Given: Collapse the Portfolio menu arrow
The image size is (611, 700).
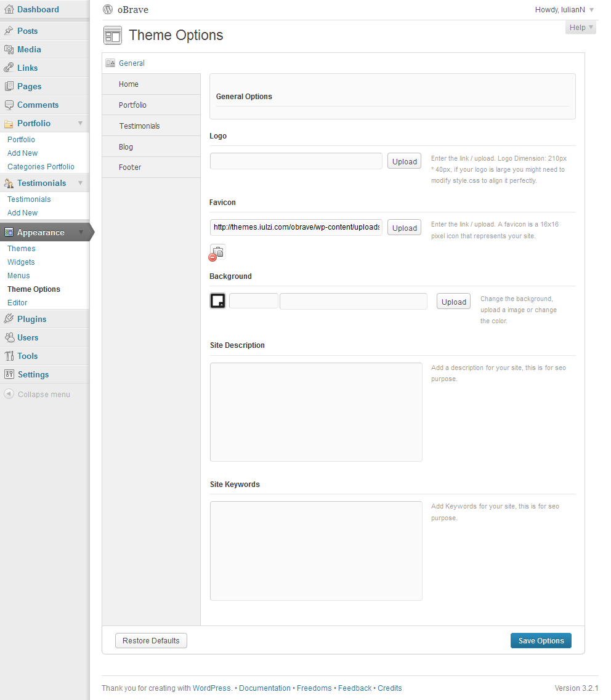Looking at the screenshot, I should click(80, 123).
